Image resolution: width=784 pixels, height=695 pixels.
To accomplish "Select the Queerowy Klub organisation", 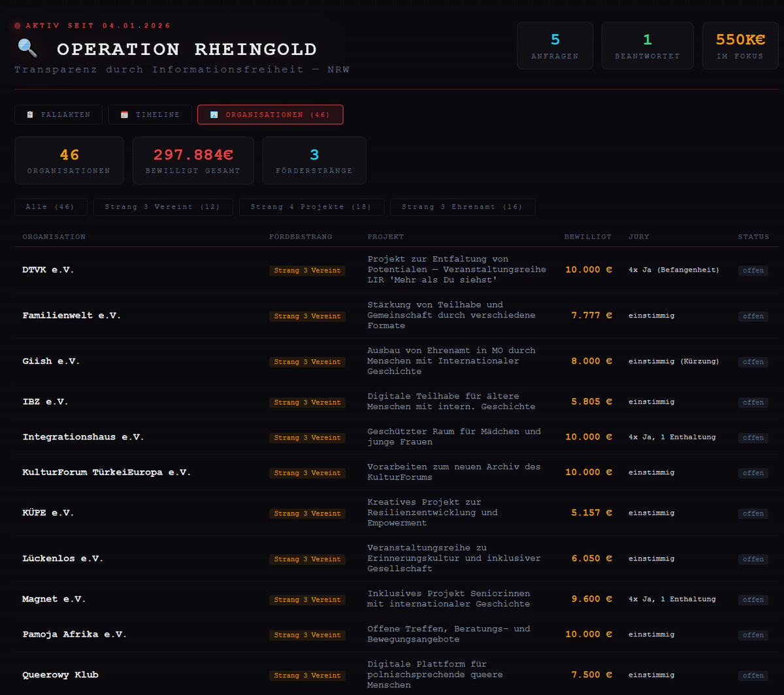I will (x=60, y=675).
